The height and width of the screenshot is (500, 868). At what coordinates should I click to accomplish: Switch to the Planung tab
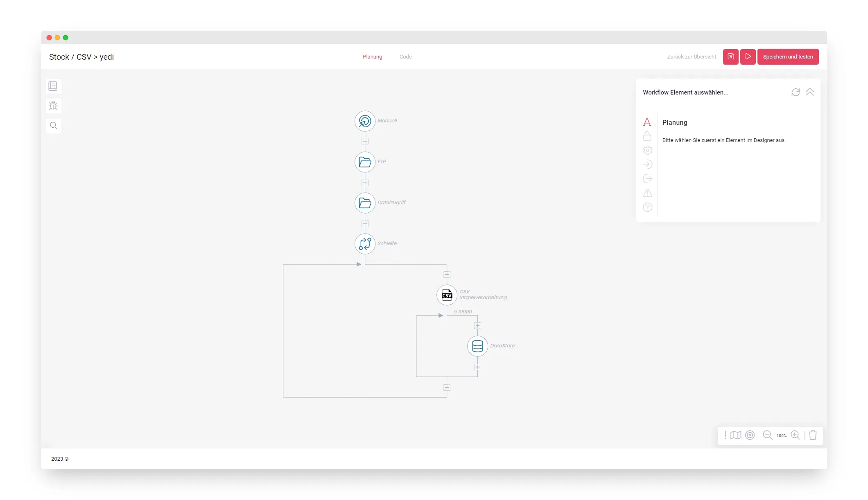point(372,57)
